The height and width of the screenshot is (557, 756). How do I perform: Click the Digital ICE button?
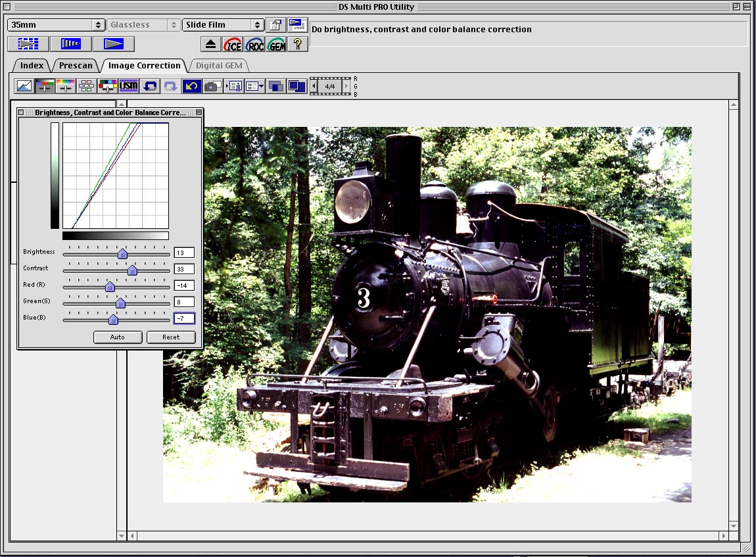click(233, 44)
